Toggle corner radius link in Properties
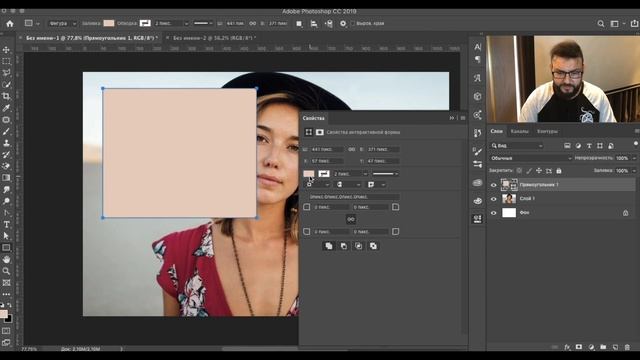The height and width of the screenshot is (360, 640). pos(351,220)
